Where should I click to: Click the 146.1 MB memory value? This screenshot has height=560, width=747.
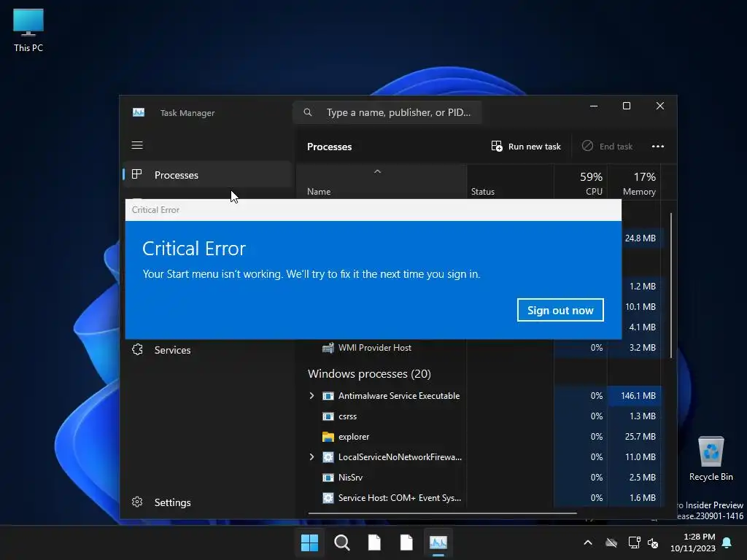[638, 396]
